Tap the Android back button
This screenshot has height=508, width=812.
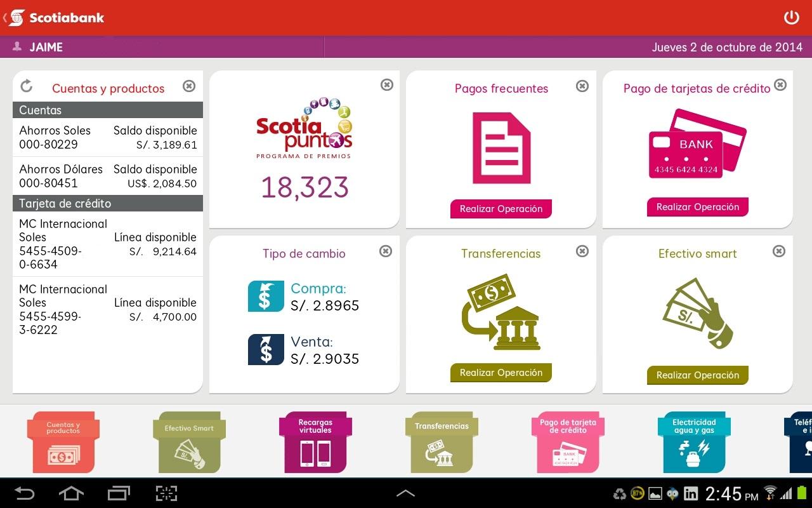[x=25, y=493]
